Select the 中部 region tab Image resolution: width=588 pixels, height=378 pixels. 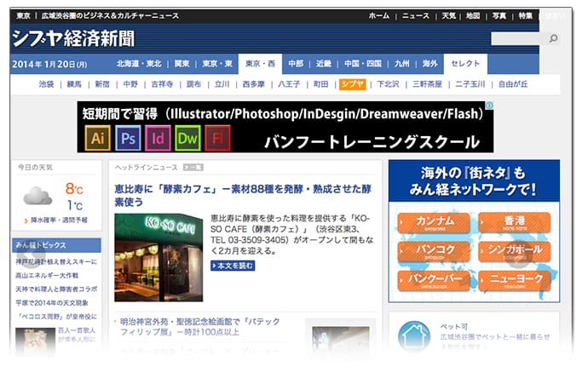[x=296, y=64]
